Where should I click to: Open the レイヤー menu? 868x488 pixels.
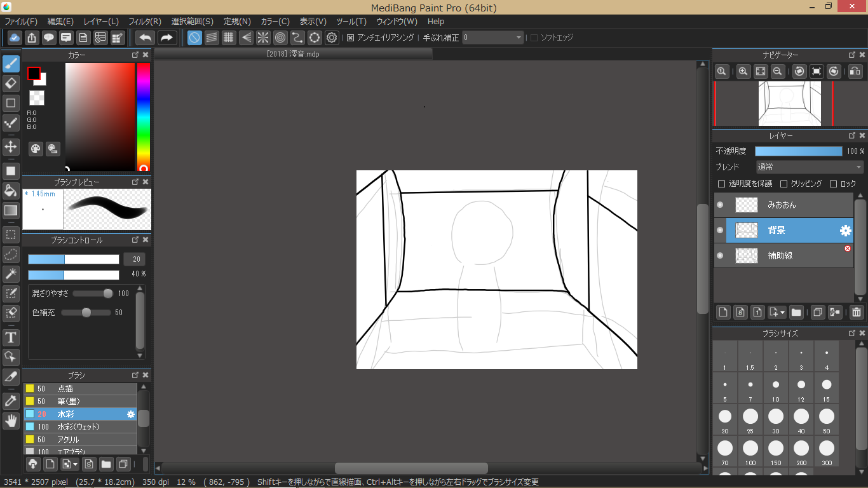pyautogui.click(x=100, y=22)
